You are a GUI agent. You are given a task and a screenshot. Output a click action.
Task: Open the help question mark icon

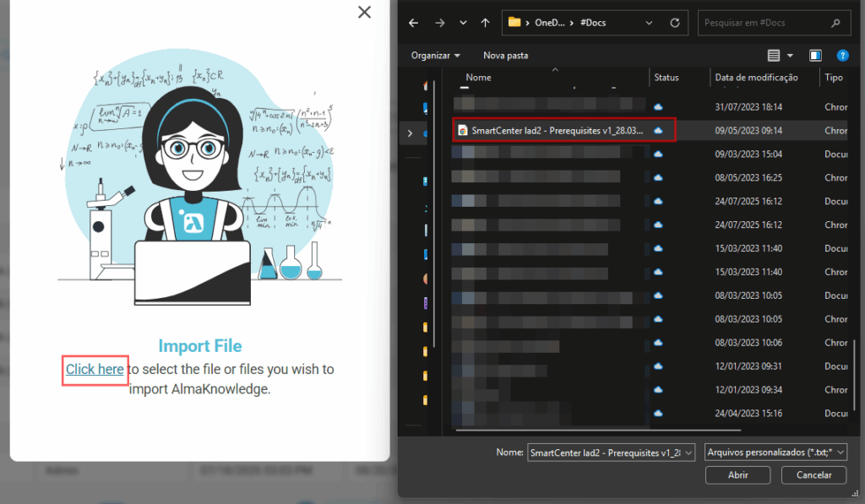[x=841, y=56]
